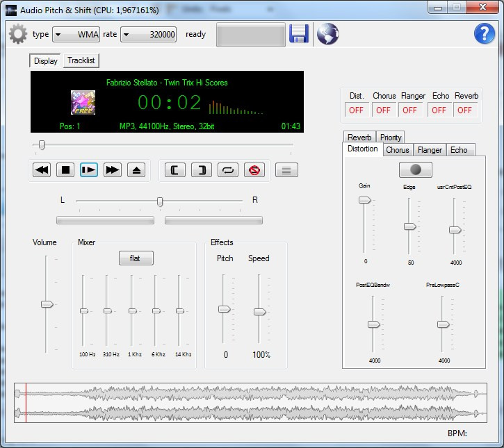Click the 310 Hz mixer slider
Screen dimensions: 504x448
click(x=107, y=311)
